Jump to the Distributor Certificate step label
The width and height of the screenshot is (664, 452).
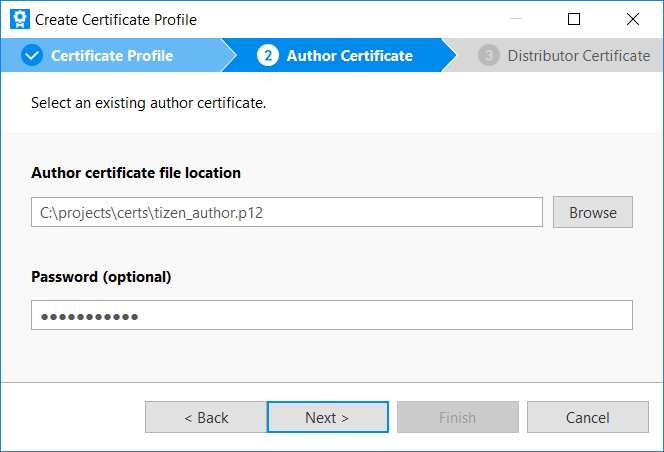(578, 56)
